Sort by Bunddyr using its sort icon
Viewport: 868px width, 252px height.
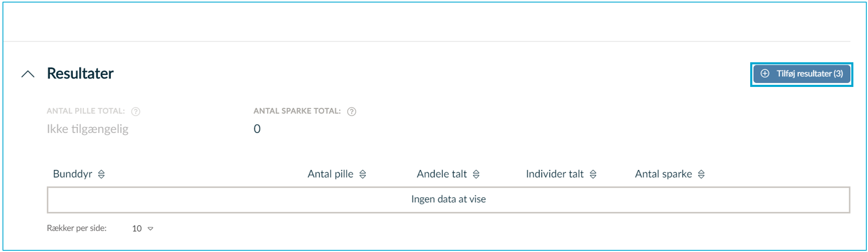[x=101, y=174]
